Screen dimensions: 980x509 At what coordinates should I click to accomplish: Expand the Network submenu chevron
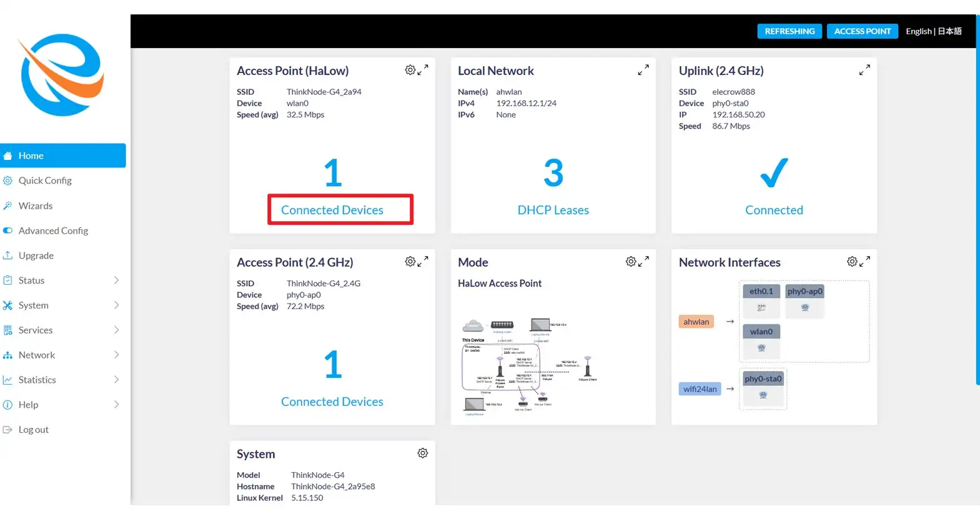(116, 355)
